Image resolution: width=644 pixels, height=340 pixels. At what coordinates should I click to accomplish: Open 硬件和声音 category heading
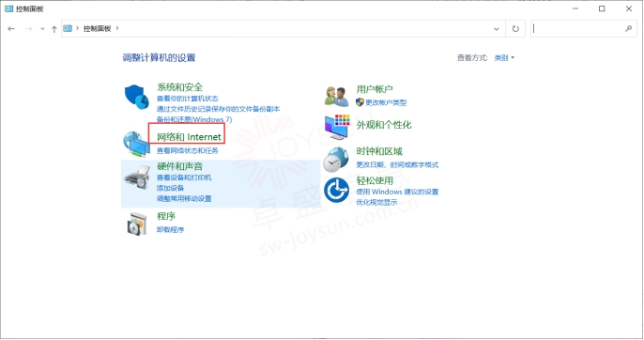(180, 166)
